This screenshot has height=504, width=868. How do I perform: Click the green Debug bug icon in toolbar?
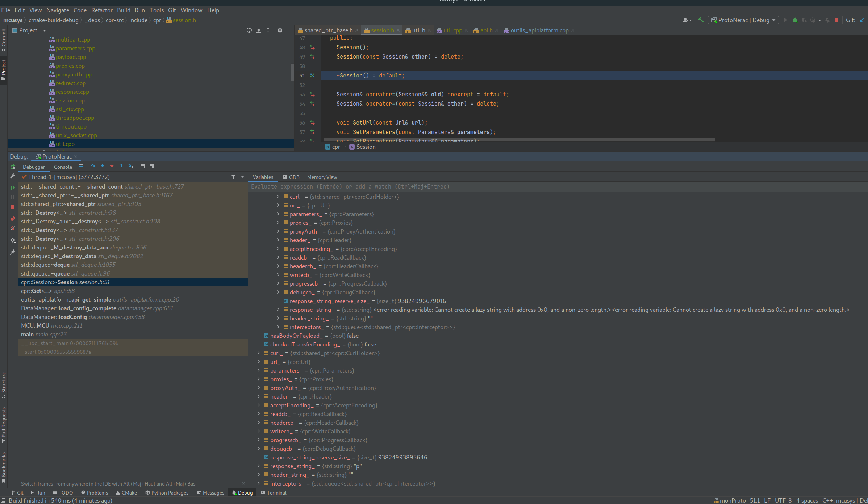[795, 20]
